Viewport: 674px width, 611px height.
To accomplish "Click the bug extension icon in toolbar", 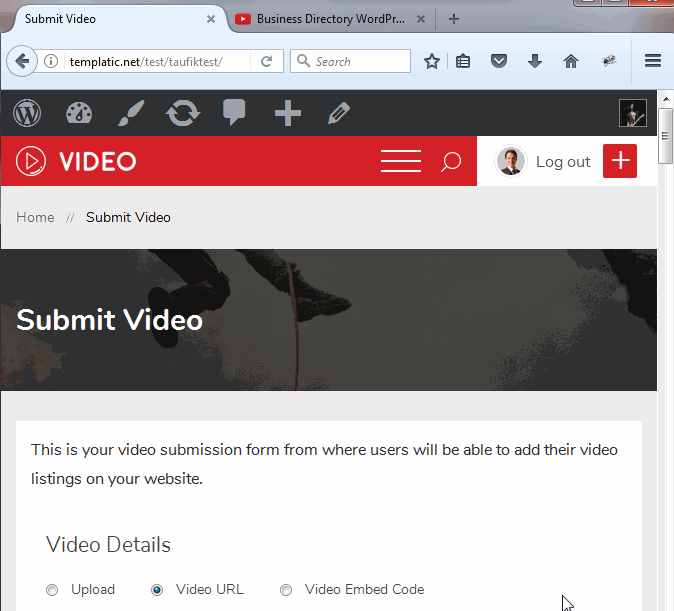I will tap(609, 61).
